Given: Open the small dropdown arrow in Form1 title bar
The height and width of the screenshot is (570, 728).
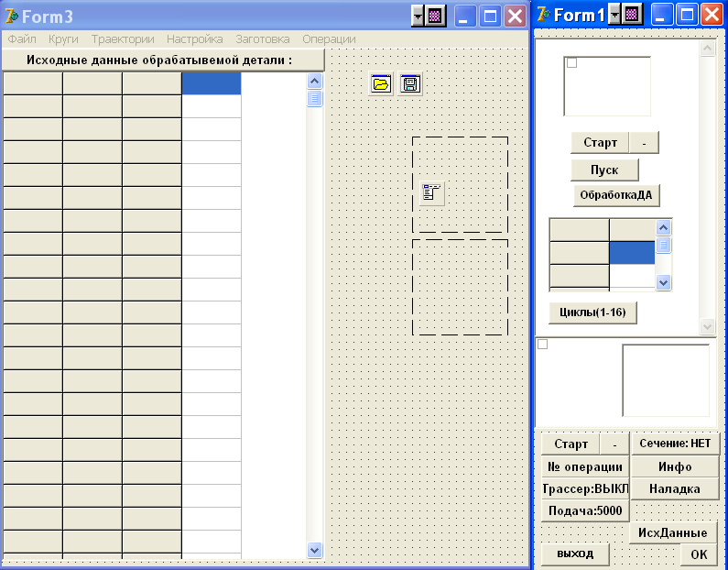Looking at the screenshot, I should click(x=614, y=15).
